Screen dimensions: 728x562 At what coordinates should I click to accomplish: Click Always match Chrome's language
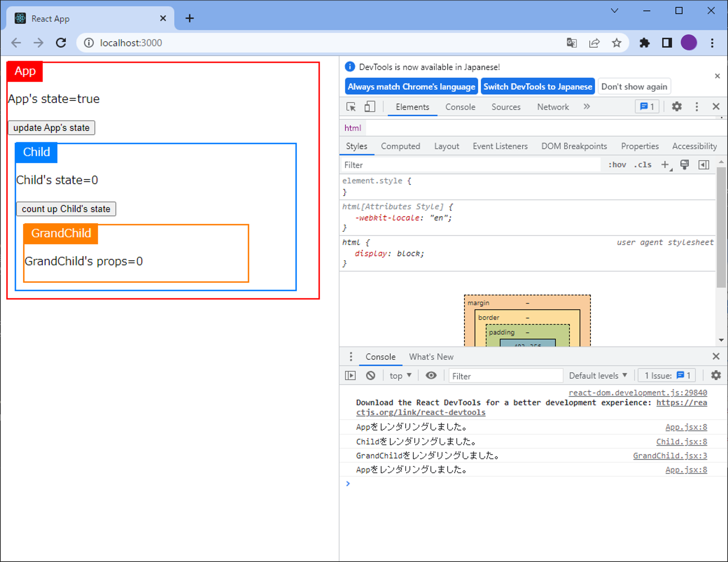pyautogui.click(x=411, y=87)
